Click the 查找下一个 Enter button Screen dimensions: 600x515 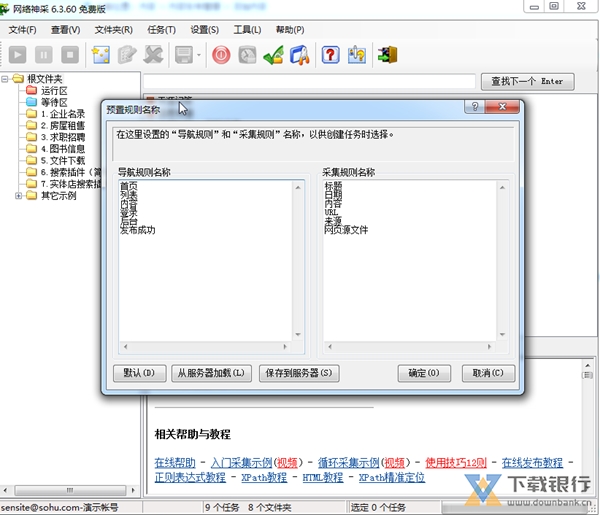(527, 81)
